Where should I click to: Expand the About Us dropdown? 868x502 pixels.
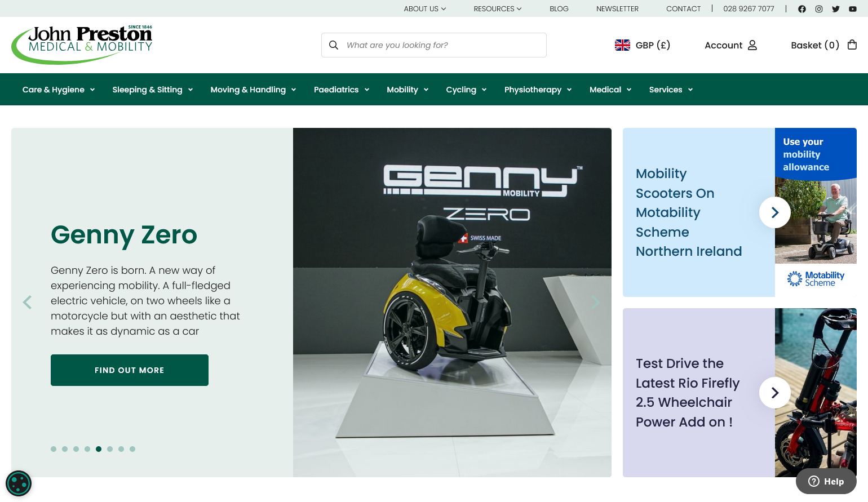click(425, 9)
